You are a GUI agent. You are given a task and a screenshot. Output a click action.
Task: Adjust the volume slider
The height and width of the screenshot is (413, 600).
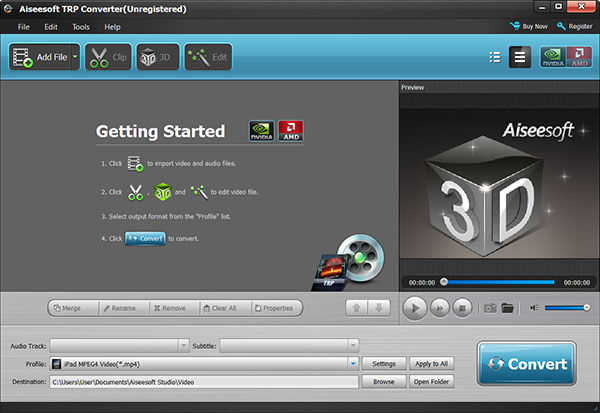[567, 308]
